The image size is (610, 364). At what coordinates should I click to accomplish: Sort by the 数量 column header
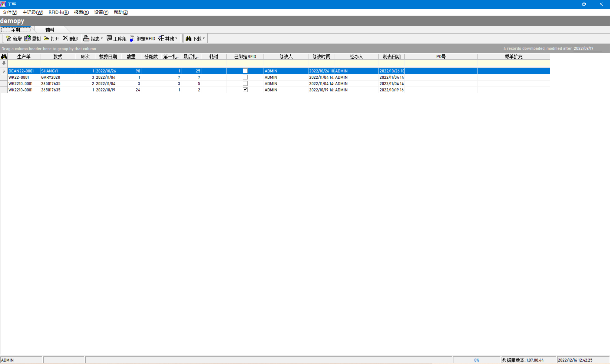tap(131, 57)
